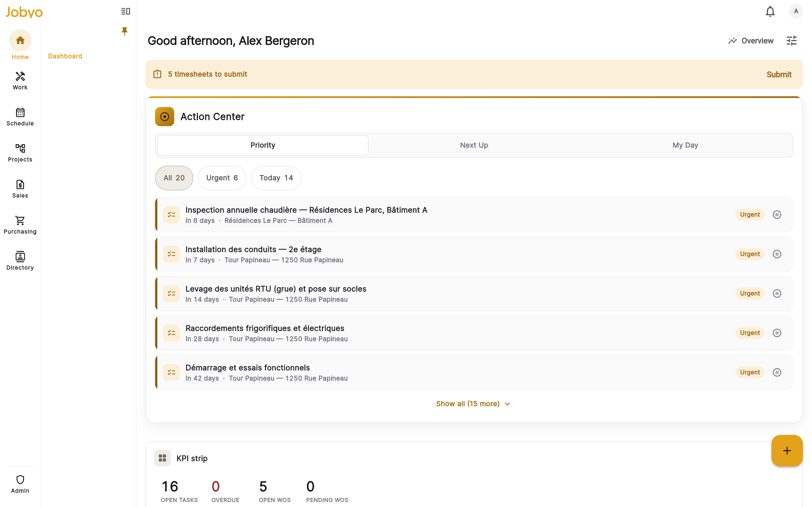Go to Projects in sidebar
This screenshot has height=507, width=812.
20,153
